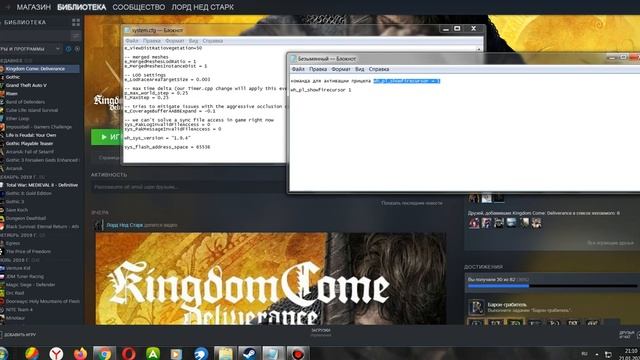Select Gothic Playable Teaser in library
The height and width of the screenshot is (360, 640).
click(x=29, y=143)
